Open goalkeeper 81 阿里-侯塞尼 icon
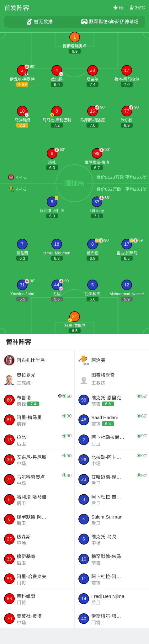Image resolution: width=149 pixels, height=644 pixels. [x=74, y=317]
